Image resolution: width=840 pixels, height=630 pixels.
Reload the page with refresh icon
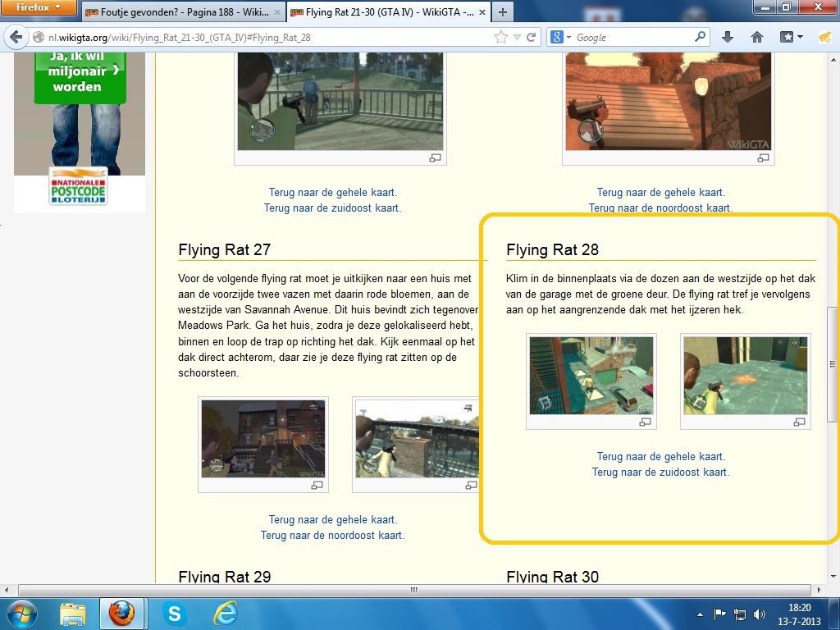pos(532,37)
